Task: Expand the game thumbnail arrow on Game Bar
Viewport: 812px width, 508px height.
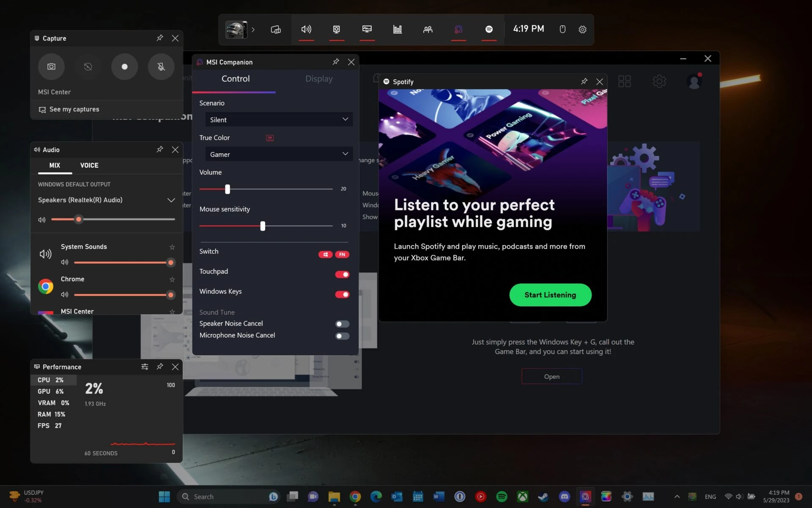Action: tap(253, 30)
